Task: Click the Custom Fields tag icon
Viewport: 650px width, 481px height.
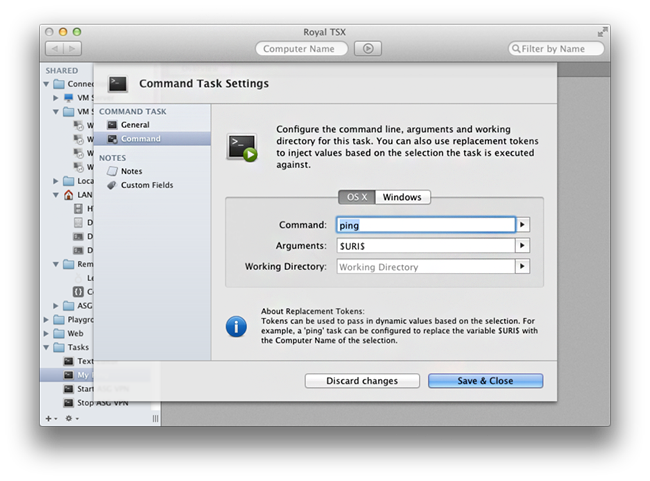Action: 112,185
